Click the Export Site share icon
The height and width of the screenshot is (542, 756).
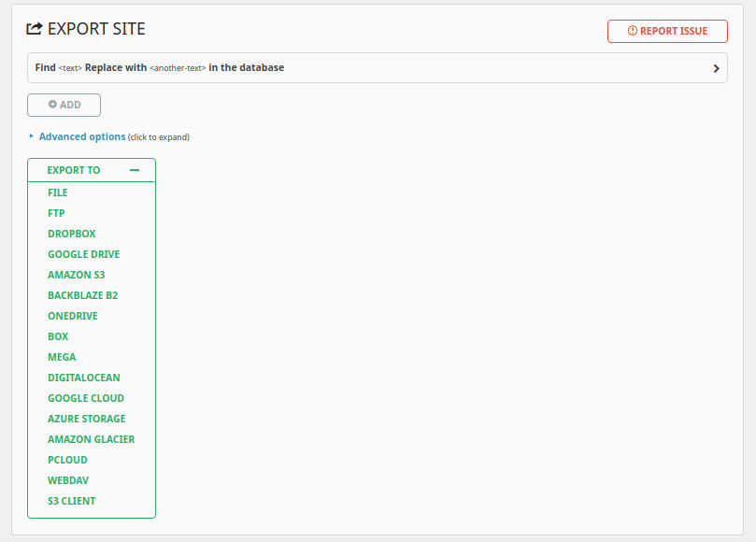[x=36, y=29]
